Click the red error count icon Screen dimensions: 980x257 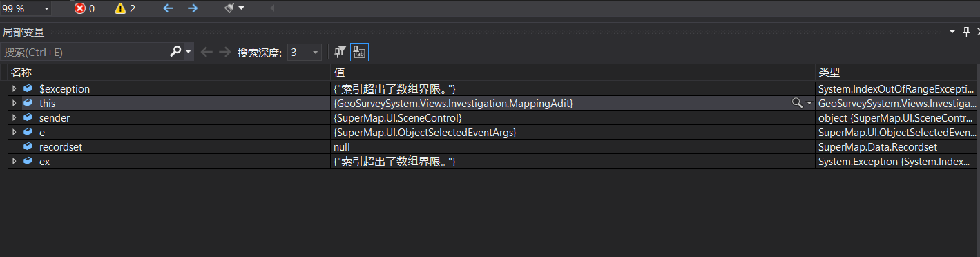tap(80, 8)
